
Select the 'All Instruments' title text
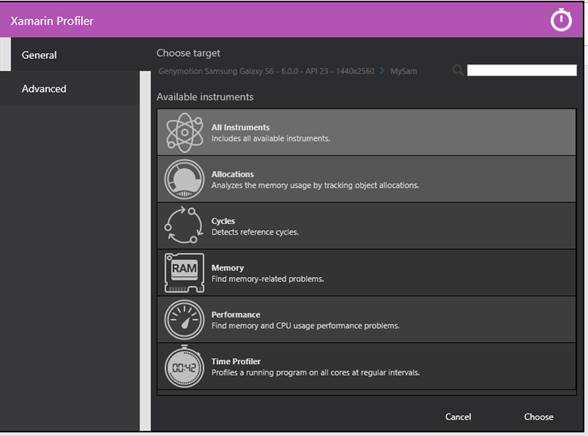240,127
